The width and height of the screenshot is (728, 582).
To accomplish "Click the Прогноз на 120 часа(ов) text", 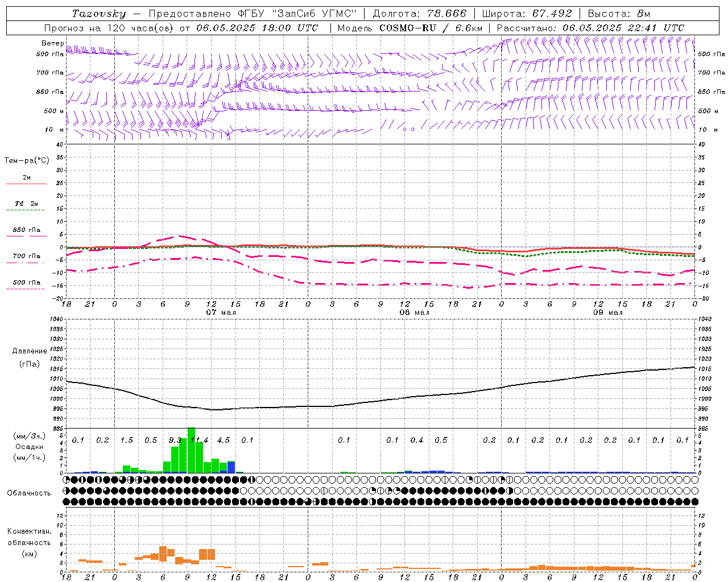I will [110, 28].
